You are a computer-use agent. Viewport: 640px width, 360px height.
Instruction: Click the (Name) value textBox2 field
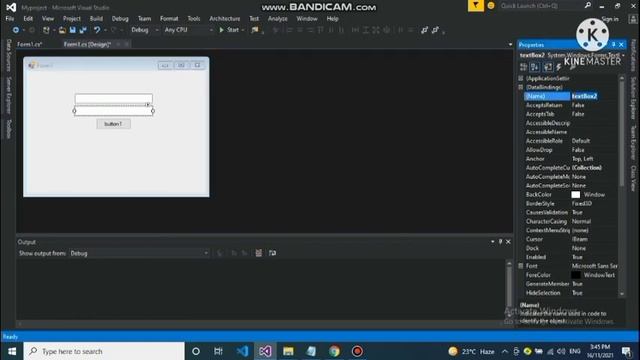coord(594,96)
